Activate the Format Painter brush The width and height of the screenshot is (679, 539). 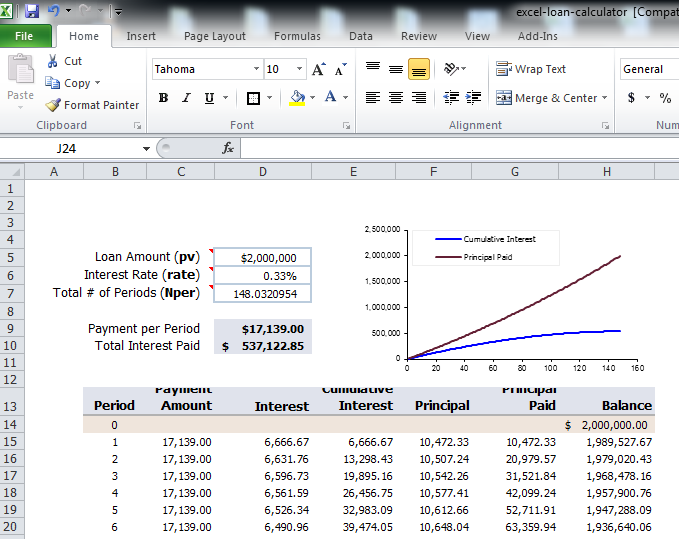[x=92, y=105]
